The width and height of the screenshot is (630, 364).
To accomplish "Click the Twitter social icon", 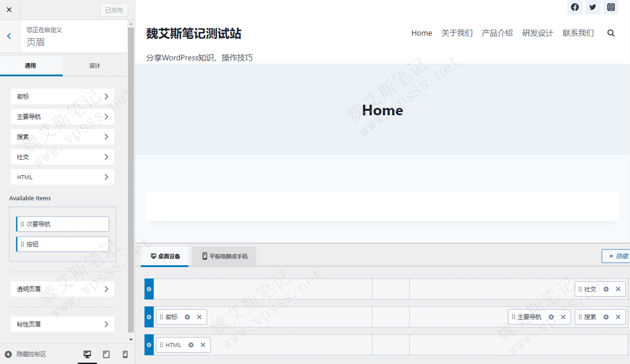I will coord(593,8).
